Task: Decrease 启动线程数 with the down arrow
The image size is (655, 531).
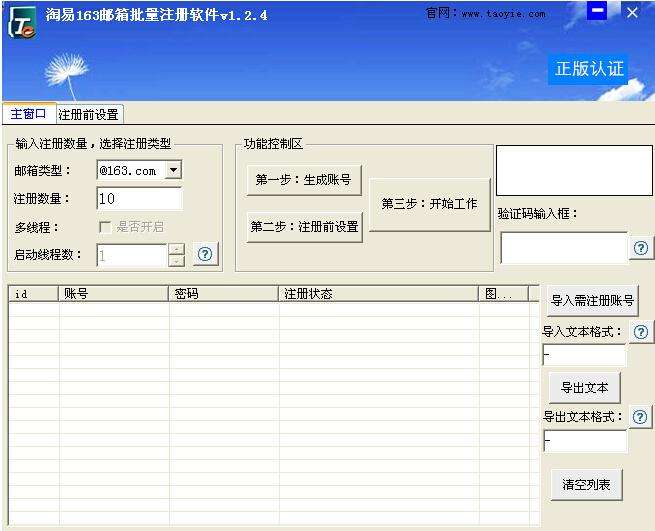Action: [x=177, y=261]
